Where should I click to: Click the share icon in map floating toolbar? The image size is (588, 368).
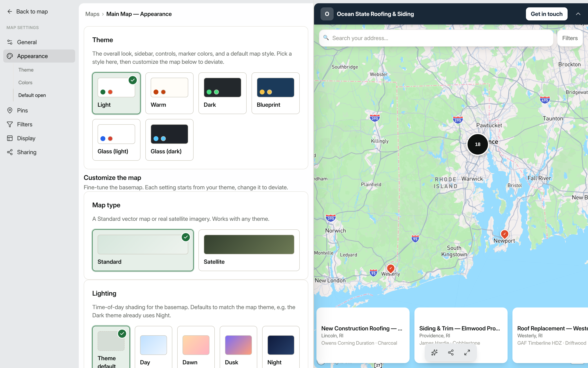[x=451, y=352]
